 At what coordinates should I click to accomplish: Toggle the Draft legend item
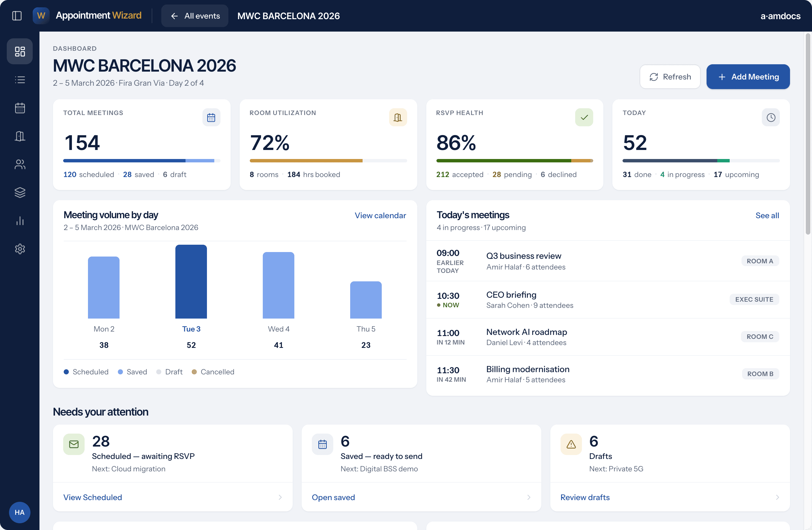[169, 372]
